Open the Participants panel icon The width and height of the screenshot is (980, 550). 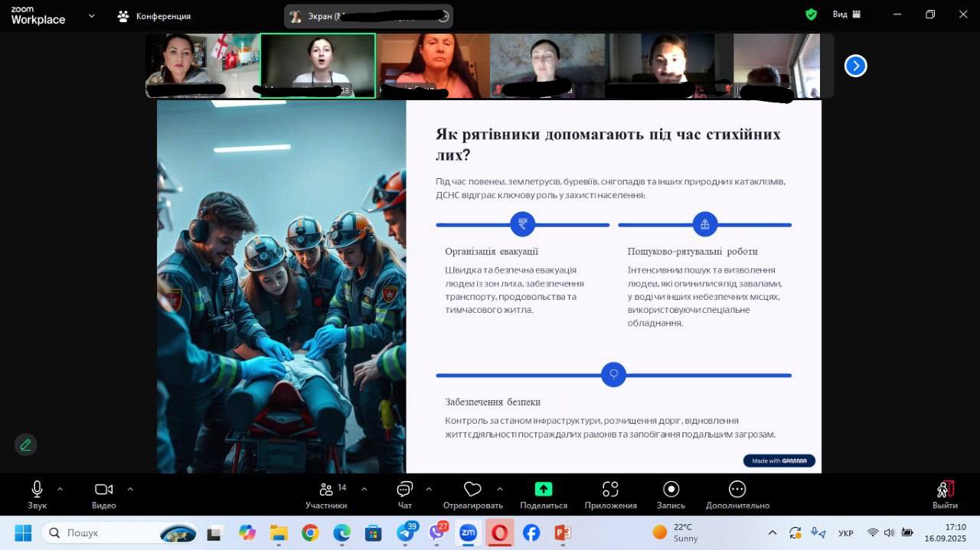click(x=326, y=490)
